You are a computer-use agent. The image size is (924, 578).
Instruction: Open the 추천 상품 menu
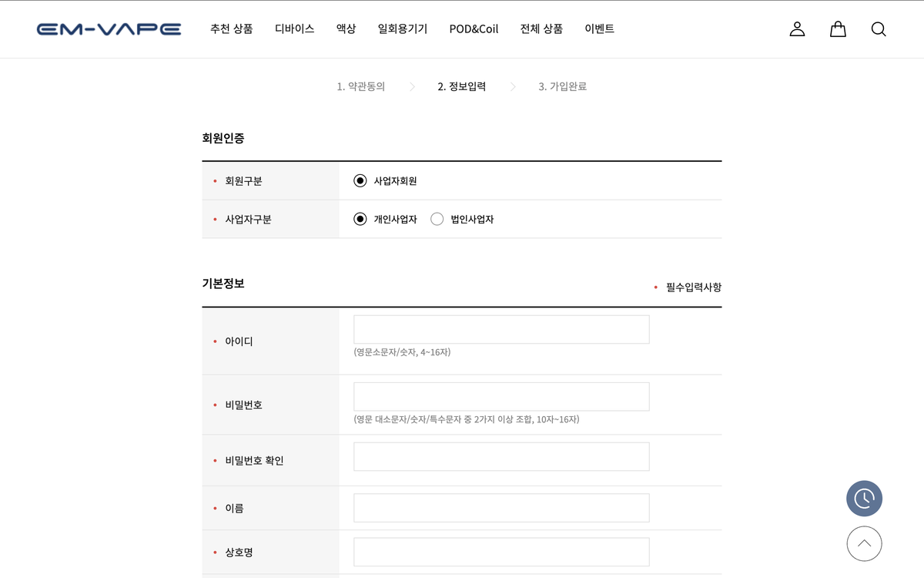pyautogui.click(x=232, y=29)
